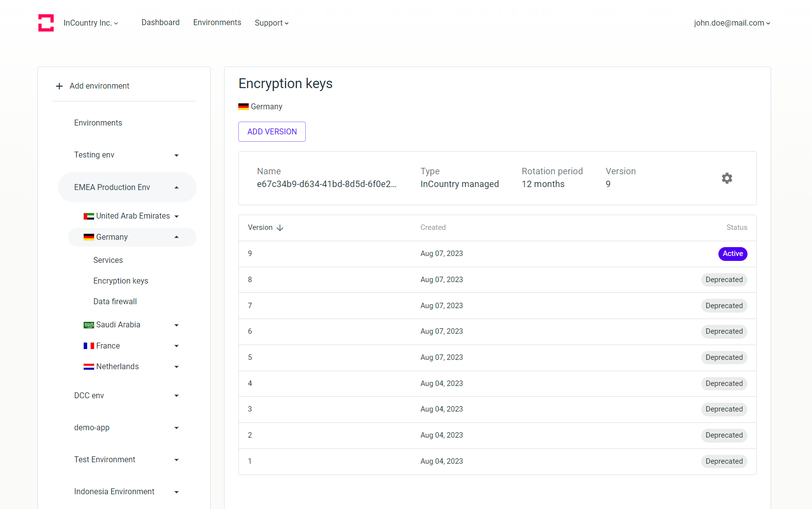Click the sort arrow on the Version column

pos(280,227)
